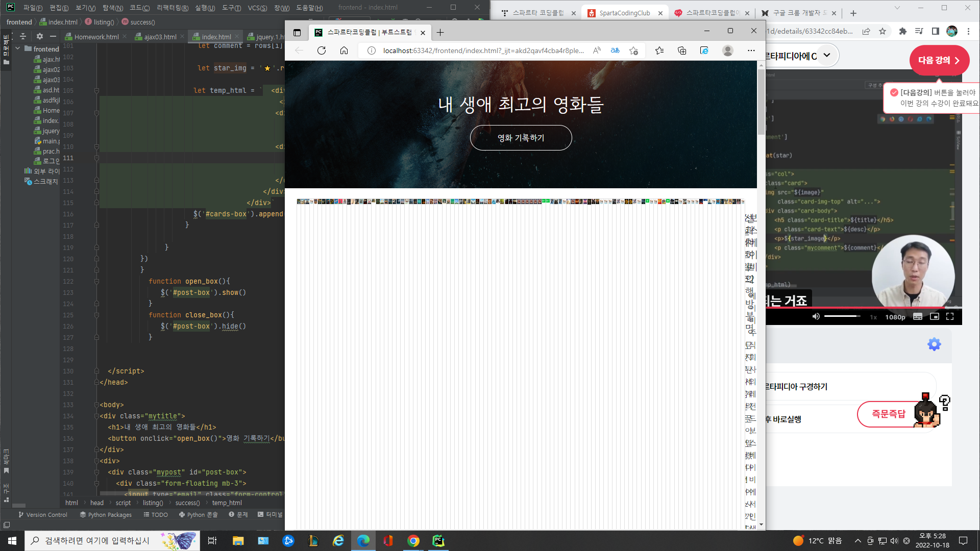Add page to favorites in Edge
980x551 pixels.
[634, 51]
